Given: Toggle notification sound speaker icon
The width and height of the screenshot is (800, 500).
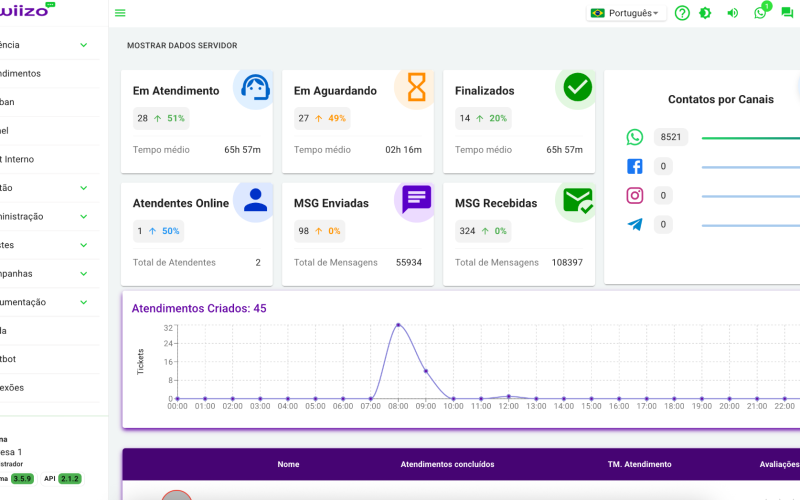Looking at the screenshot, I should 733,13.
